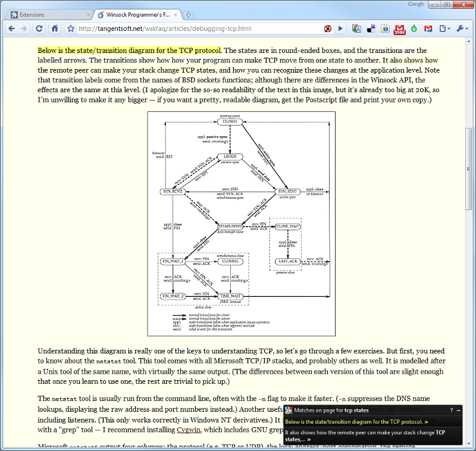This screenshot has height=451, width=476.
Task: Click the scrollbar up arrow
Action: click(468, 41)
